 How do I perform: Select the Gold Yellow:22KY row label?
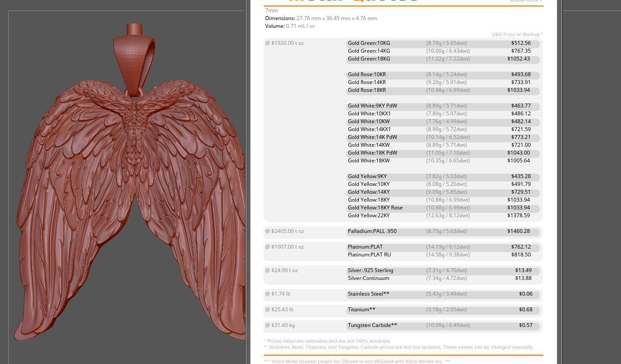pyautogui.click(x=369, y=216)
